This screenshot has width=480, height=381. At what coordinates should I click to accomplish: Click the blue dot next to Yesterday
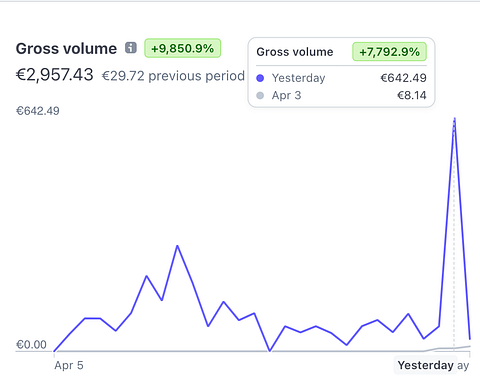coord(260,78)
